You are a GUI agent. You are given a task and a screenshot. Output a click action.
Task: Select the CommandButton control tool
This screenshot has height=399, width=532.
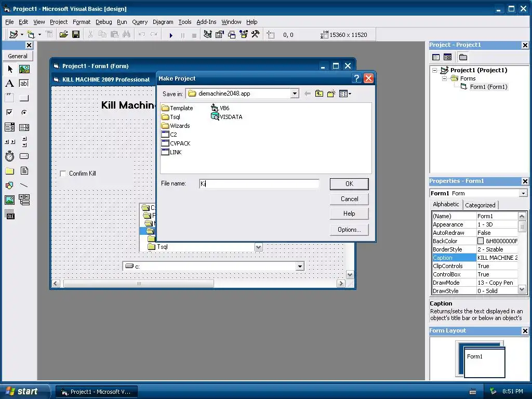[24, 98]
